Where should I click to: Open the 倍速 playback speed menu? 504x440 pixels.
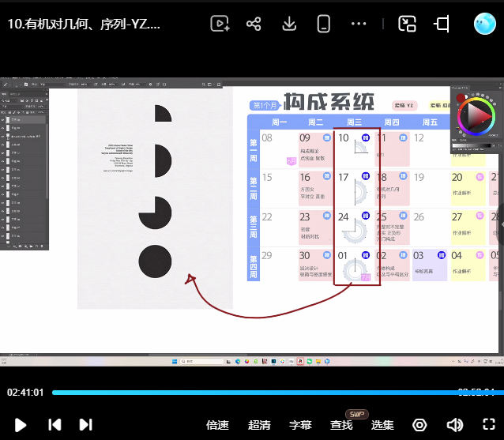point(217,425)
